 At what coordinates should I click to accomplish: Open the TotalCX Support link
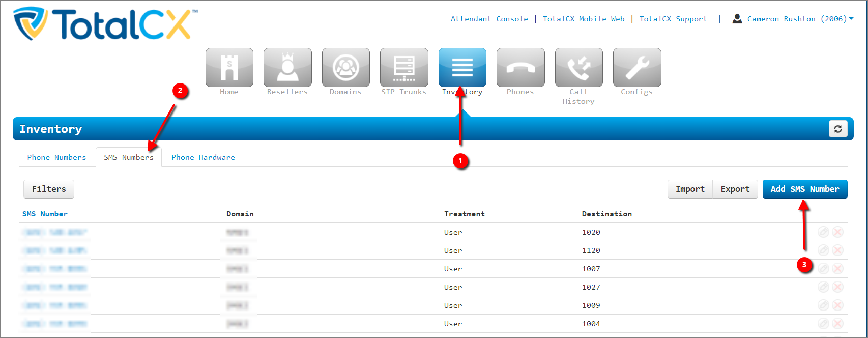pyautogui.click(x=673, y=19)
